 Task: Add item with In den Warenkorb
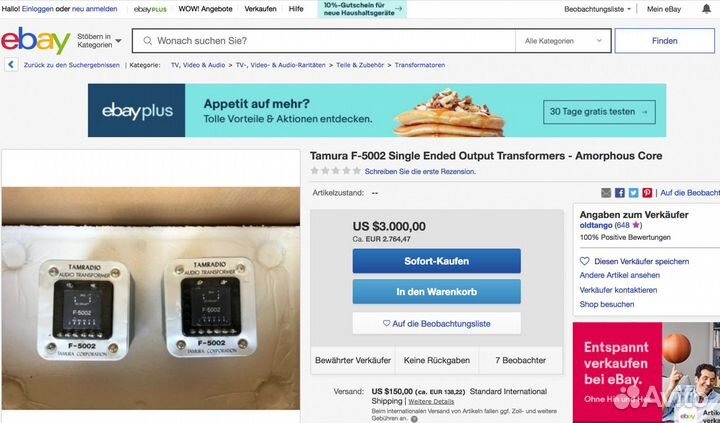coord(436,292)
